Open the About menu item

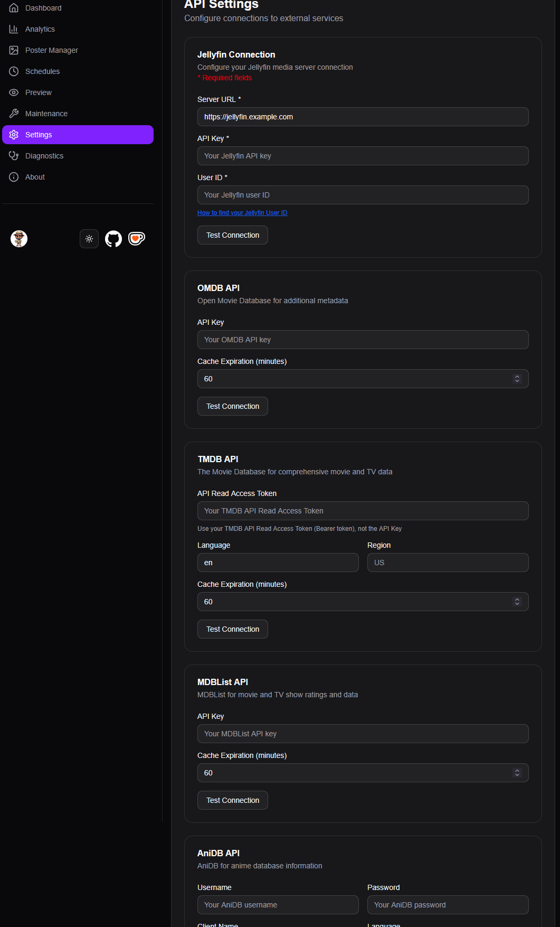(78, 177)
